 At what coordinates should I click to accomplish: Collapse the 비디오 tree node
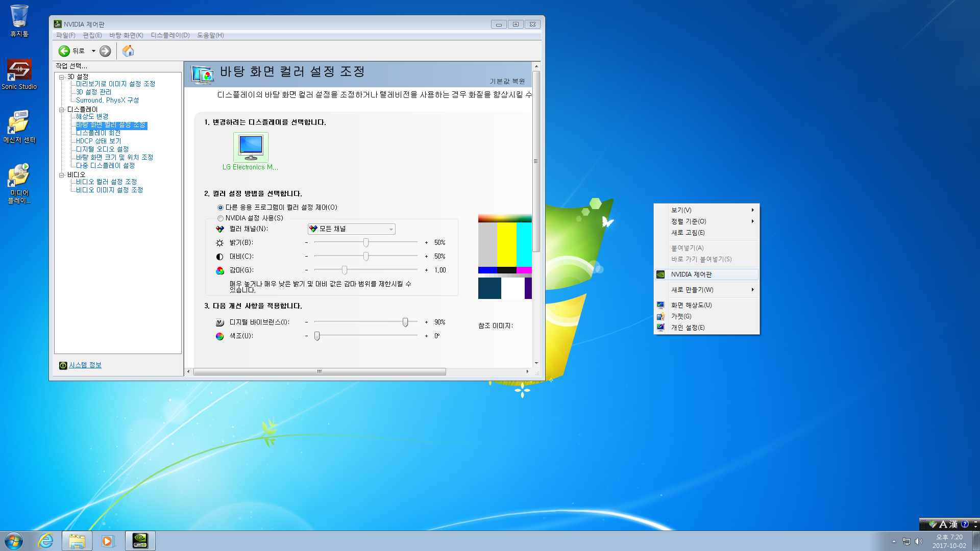[x=62, y=175]
